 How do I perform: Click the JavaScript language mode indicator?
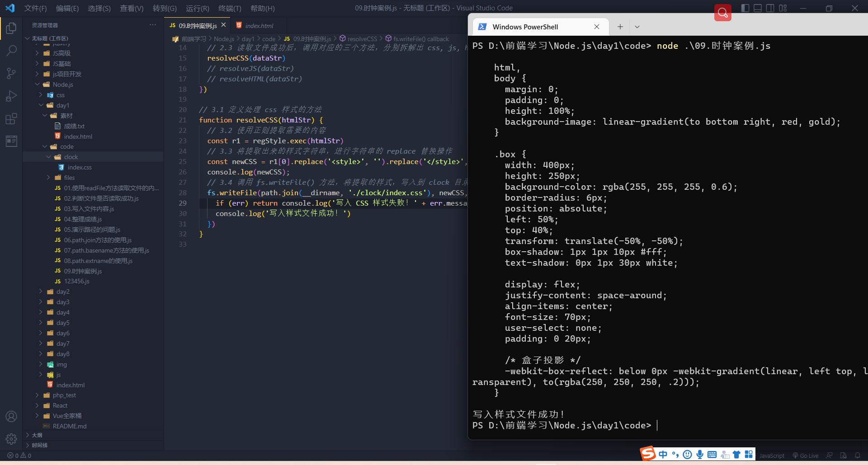point(771,456)
